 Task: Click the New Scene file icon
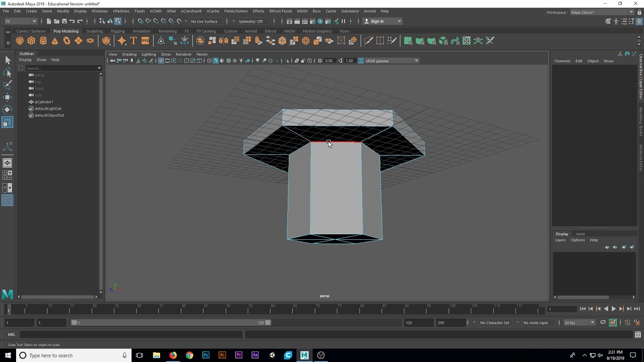pyautogui.click(x=49, y=21)
